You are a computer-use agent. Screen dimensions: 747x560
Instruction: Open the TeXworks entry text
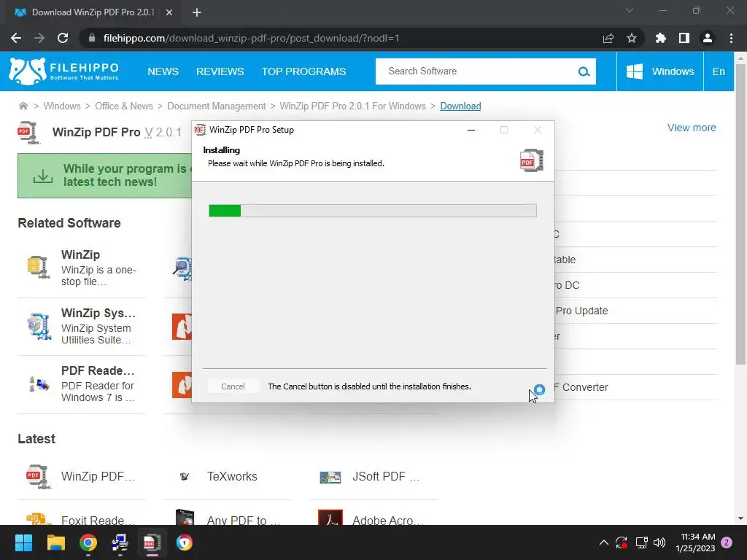click(232, 476)
